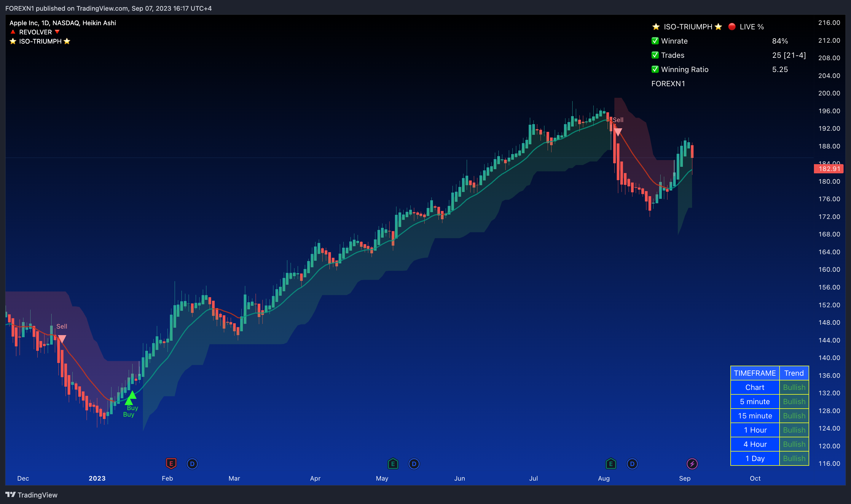Click the REVOLVER indicator label
Image resolution: width=851 pixels, height=504 pixels.
click(x=35, y=32)
